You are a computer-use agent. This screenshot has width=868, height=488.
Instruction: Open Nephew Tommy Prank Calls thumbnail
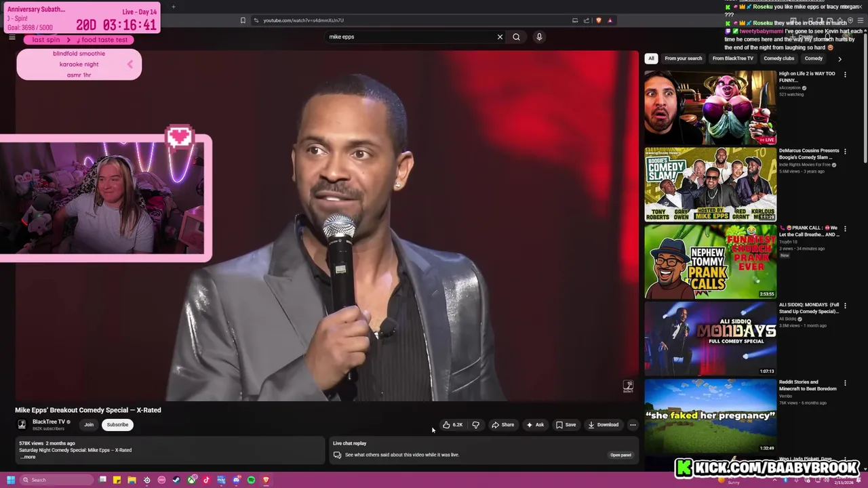click(710, 262)
